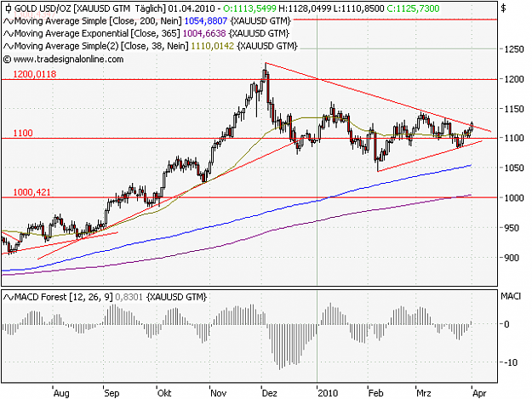
Task: Click the Mrz label on time axis
Action: click(x=424, y=393)
